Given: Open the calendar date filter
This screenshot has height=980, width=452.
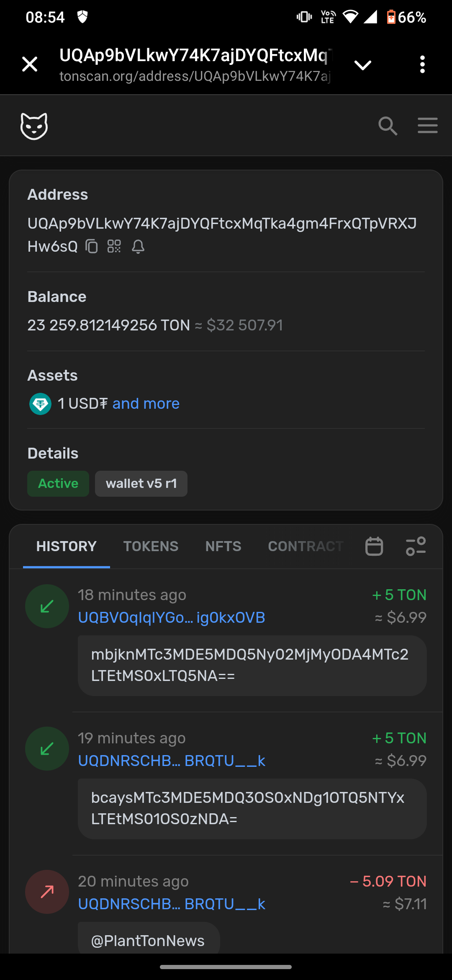Looking at the screenshot, I should pyautogui.click(x=374, y=546).
